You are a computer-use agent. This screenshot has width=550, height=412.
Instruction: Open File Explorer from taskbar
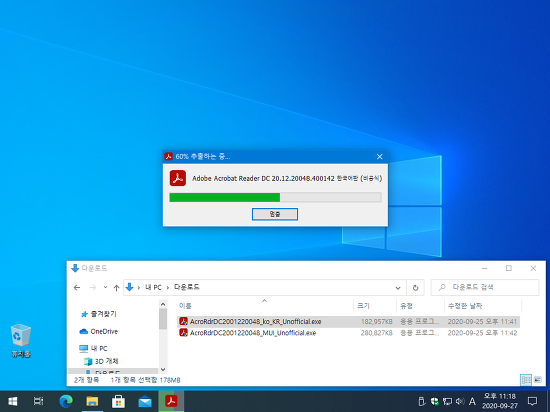click(x=92, y=401)
